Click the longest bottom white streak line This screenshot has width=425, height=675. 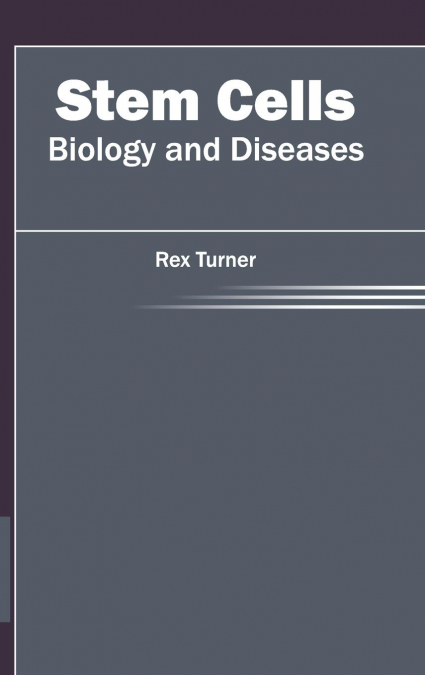coord(280,307)
